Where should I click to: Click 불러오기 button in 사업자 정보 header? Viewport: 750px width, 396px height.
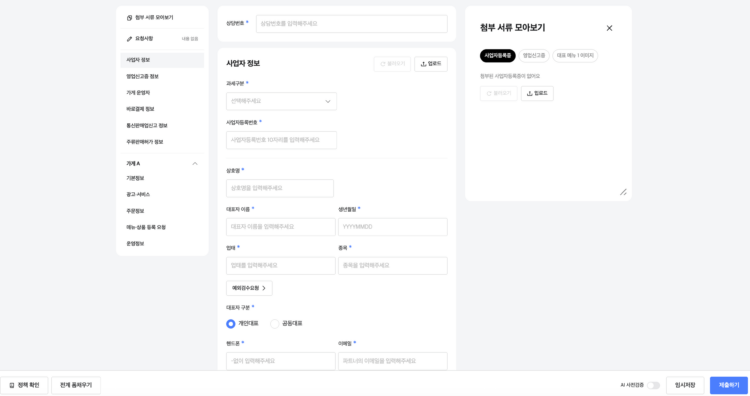(x=392, y=64)
